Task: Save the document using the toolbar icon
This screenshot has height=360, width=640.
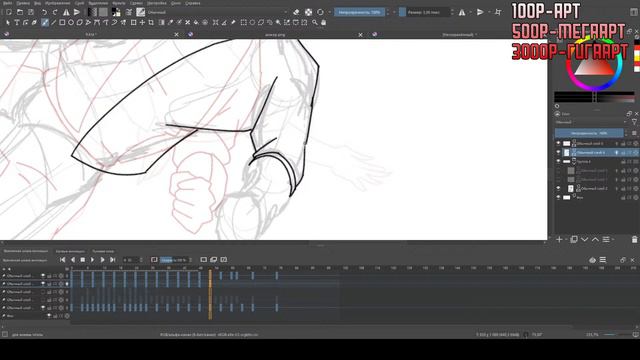Action: click(31, 12)
